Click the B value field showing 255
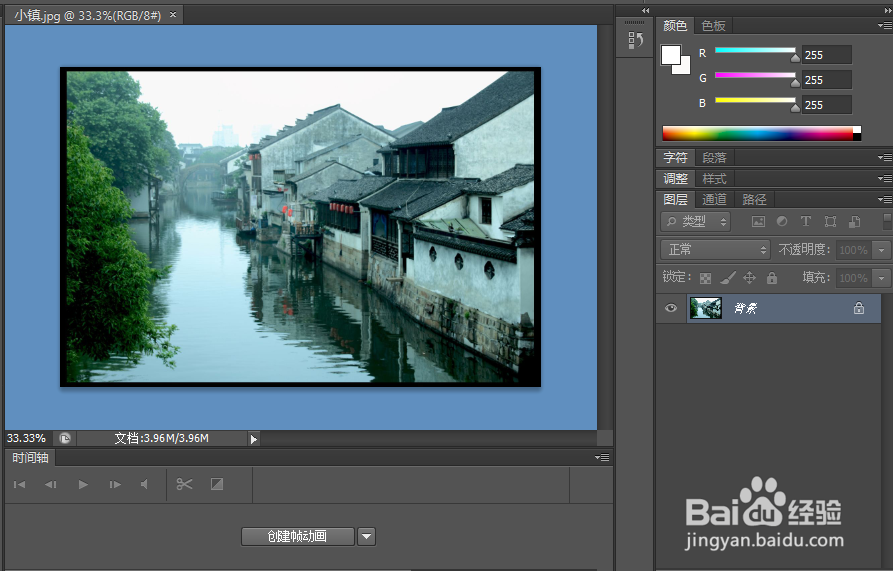893x571 pixels. click(826, 105)
